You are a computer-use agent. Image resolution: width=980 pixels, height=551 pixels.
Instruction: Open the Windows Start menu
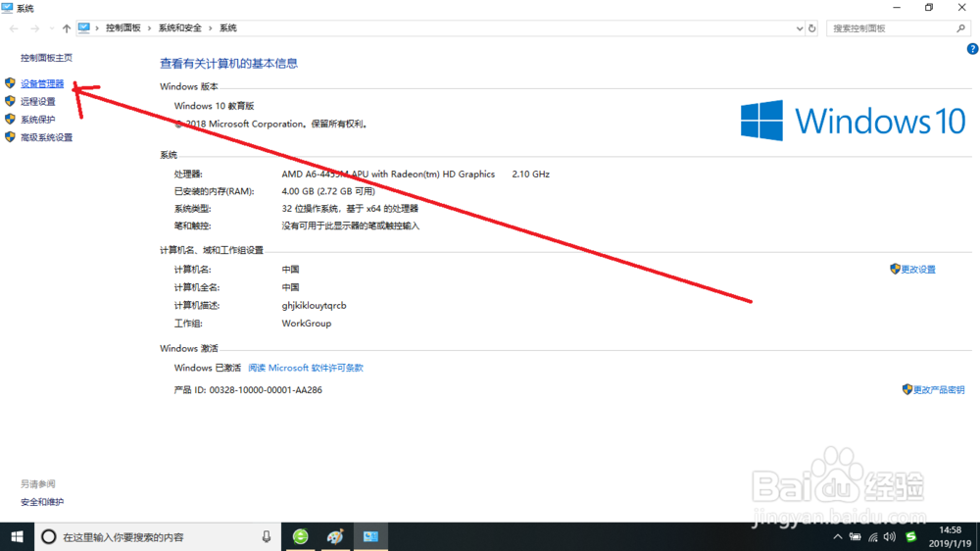point(17,536)
